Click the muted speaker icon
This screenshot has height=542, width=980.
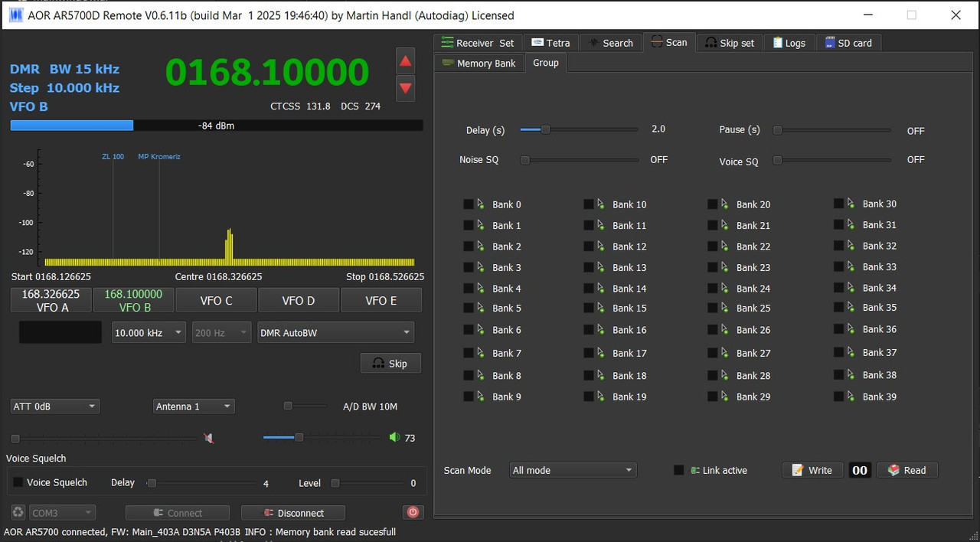coord(208,438)
